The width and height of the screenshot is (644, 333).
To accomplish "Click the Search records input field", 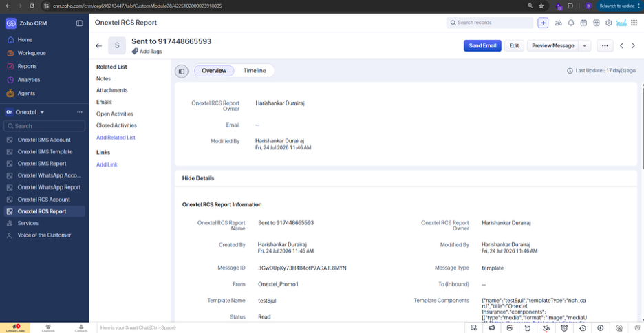I will pyautogui.click(x=490, y=23).
